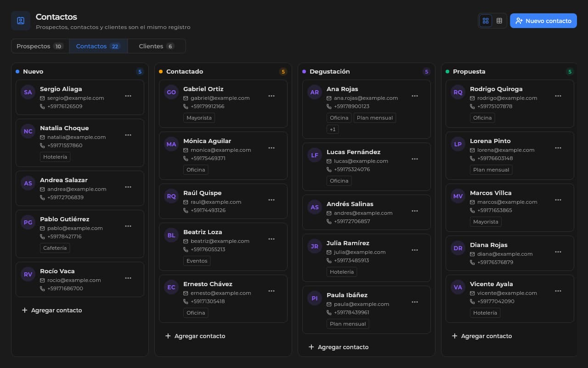Open the options menu for Paula Ibáñez
The image size is (588, 368).
coord(415,302)
